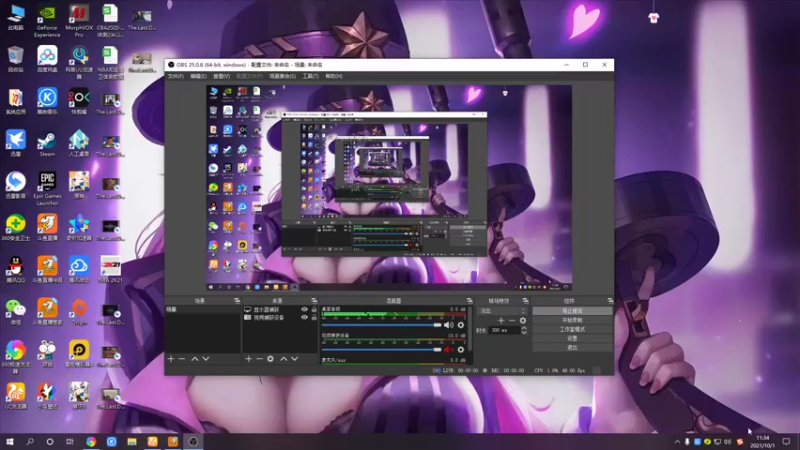Add a new source with the sources panel plus icon

(248, 359)
